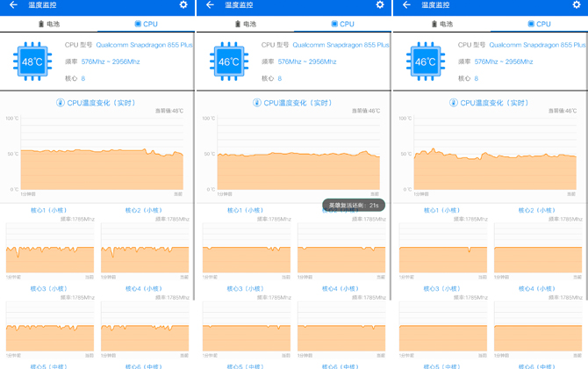Click the real-time temperature chart in left screenshot
This screenshot has width=588, height=369.
tap(102, 154)
